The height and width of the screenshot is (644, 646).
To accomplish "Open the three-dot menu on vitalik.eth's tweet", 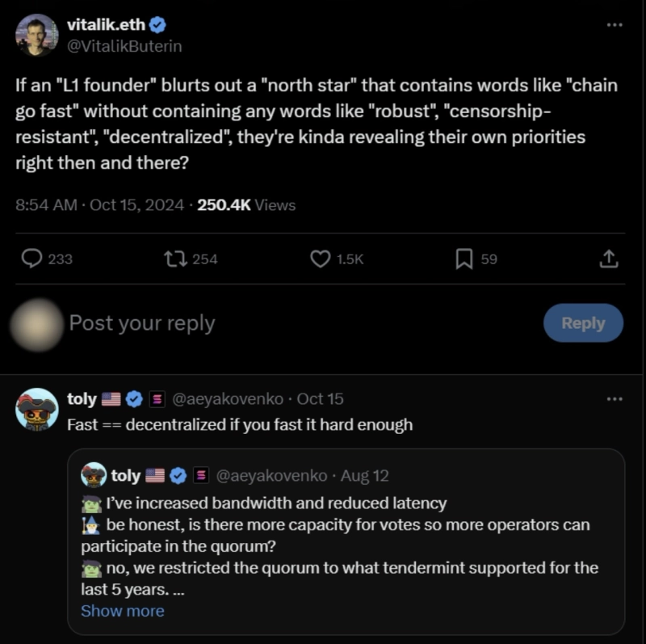I will [615, 25].
